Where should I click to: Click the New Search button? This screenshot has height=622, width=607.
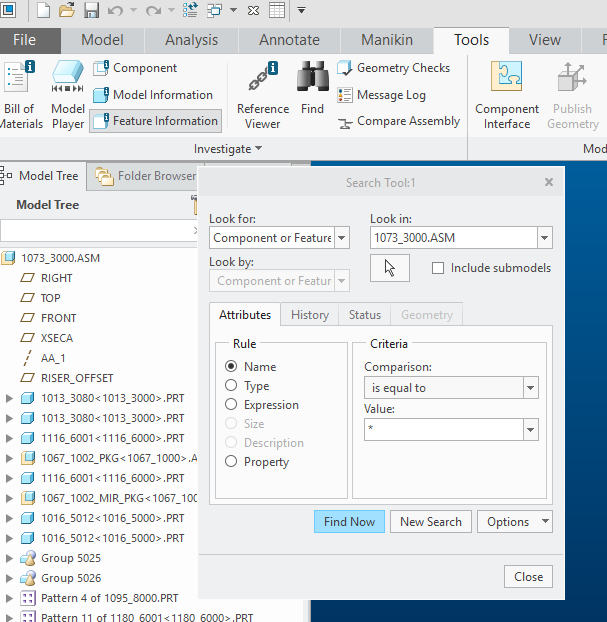click(431, 522)
